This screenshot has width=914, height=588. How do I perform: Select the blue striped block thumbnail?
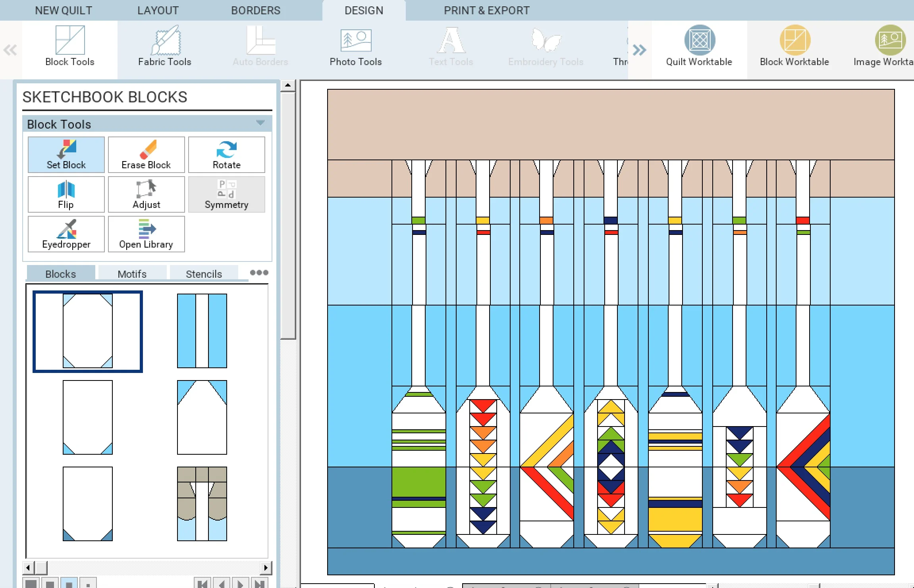coord(202,331)
